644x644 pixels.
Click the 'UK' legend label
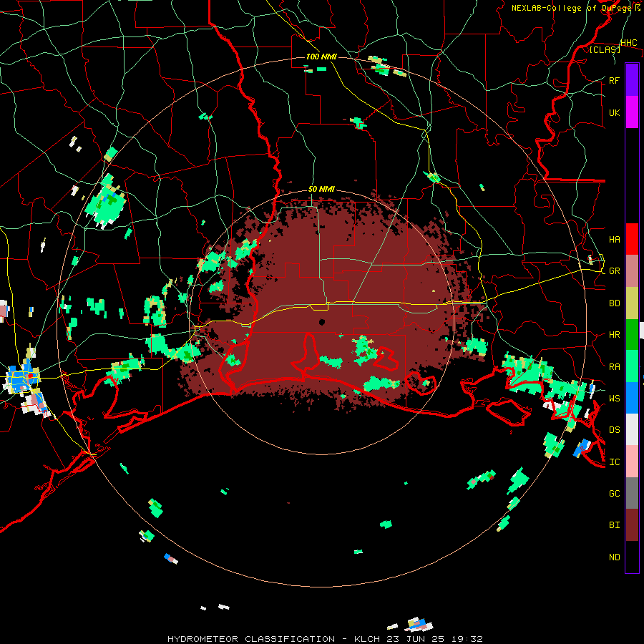pyautogui.click(x=614, y=112)
